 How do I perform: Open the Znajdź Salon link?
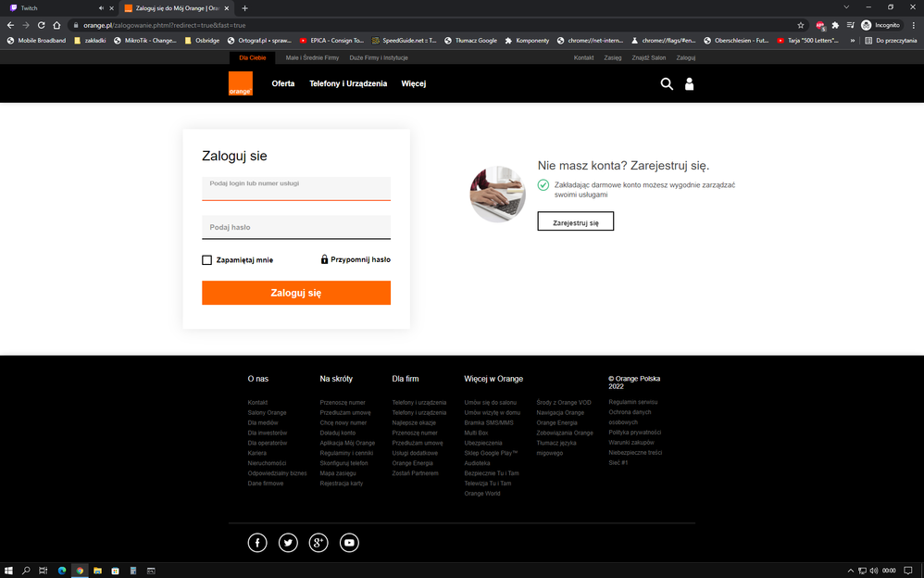(649, 57)
